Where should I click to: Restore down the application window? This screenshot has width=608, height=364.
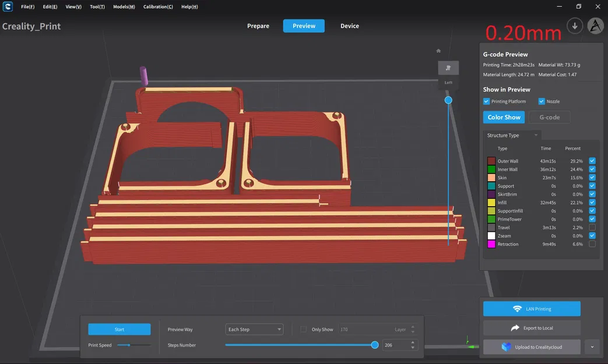578,6
